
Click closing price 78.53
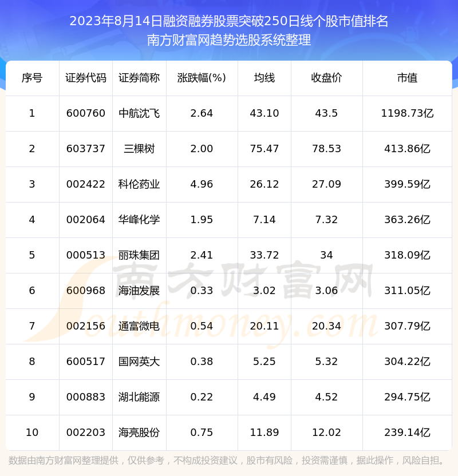(326, 149)
